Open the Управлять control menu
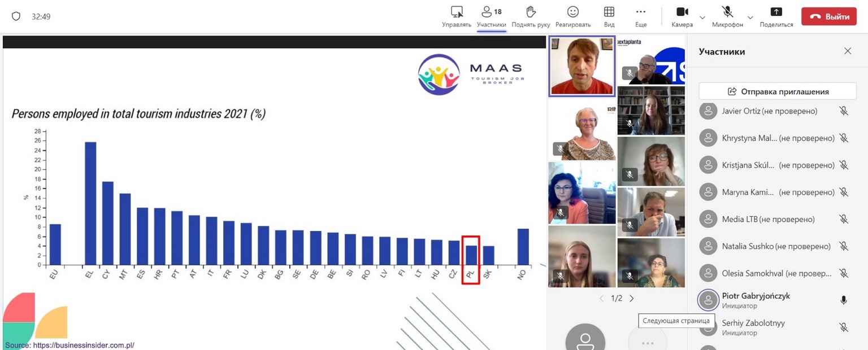The image size is (868, 350). pyautogui.click(x=457, y=16)
